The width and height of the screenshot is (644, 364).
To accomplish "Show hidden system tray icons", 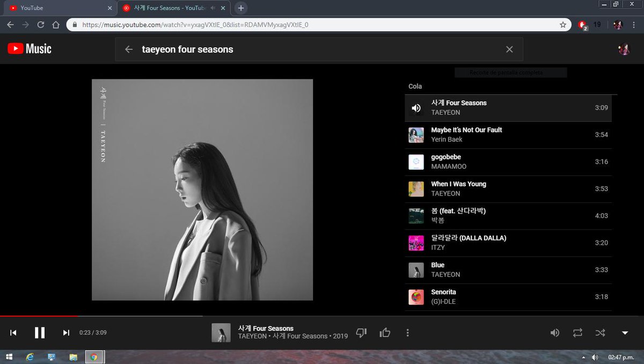I will pos(583,357).
